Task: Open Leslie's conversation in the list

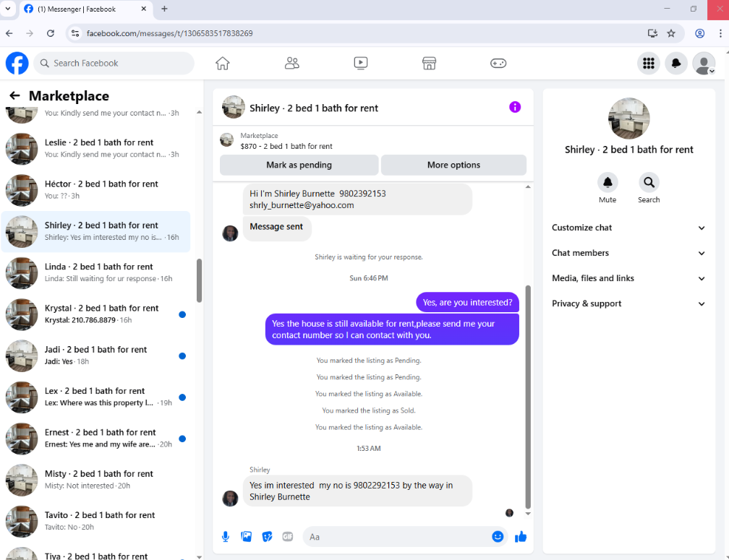Action: tap(95, 149)
